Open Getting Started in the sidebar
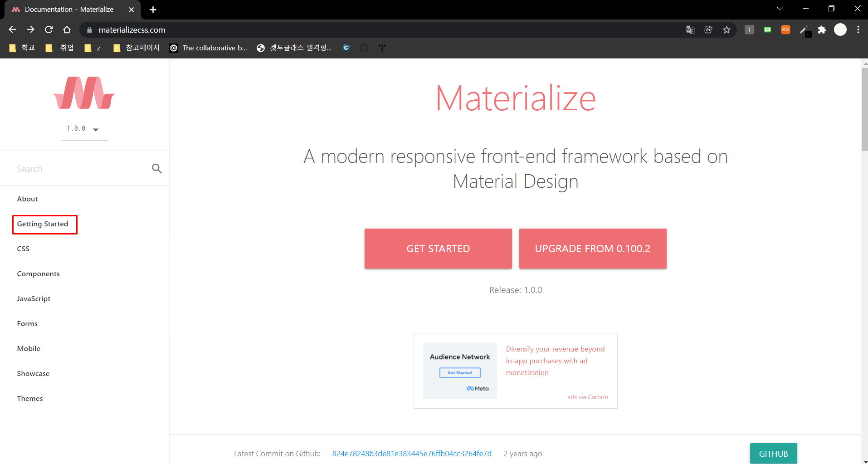Image resolution: width=868 pixels, height=464 pixels. pyautogui.click(x=43, y=224)
